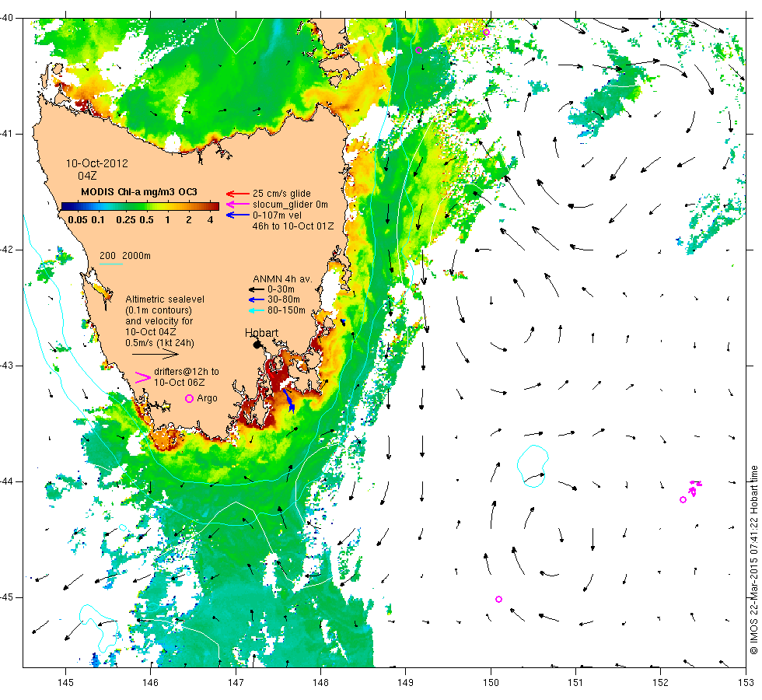
Task: Click the 145 longitude axis label
Action: click(65, 683)
